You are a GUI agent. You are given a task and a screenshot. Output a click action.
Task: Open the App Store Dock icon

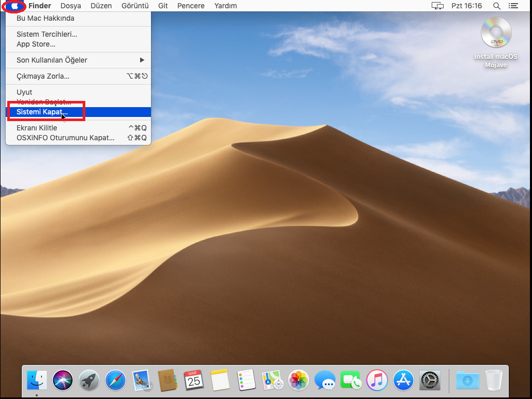click(x=403, y=381)
